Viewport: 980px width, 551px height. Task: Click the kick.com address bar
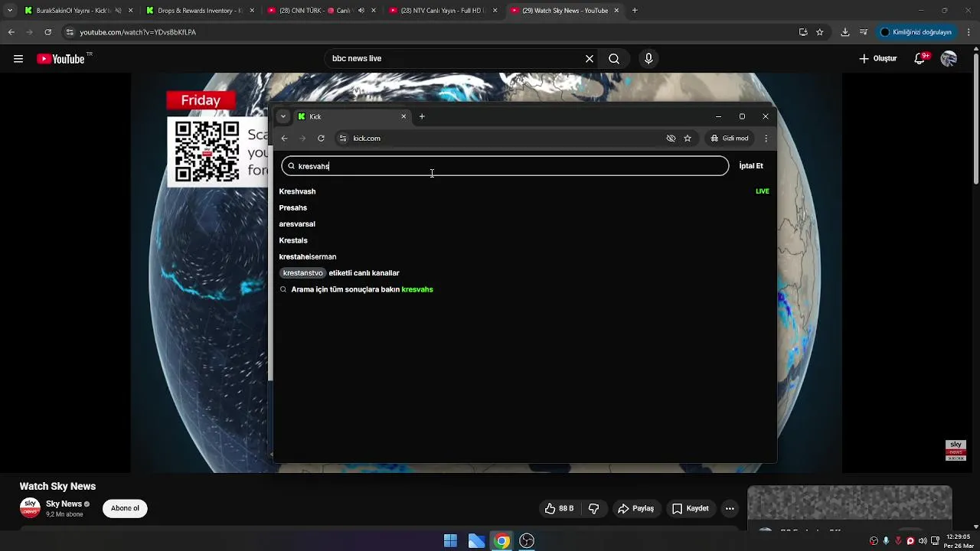[505, 139]
